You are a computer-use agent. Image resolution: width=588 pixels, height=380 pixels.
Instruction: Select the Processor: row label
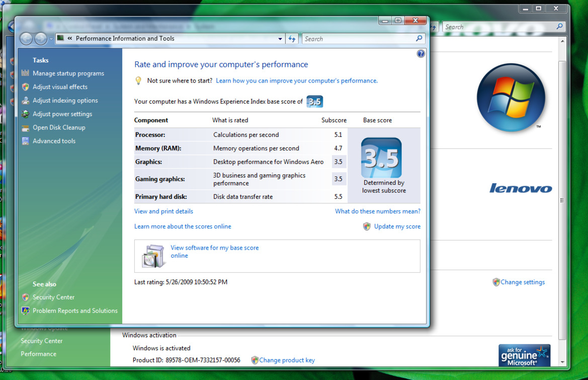click(150, 135)
